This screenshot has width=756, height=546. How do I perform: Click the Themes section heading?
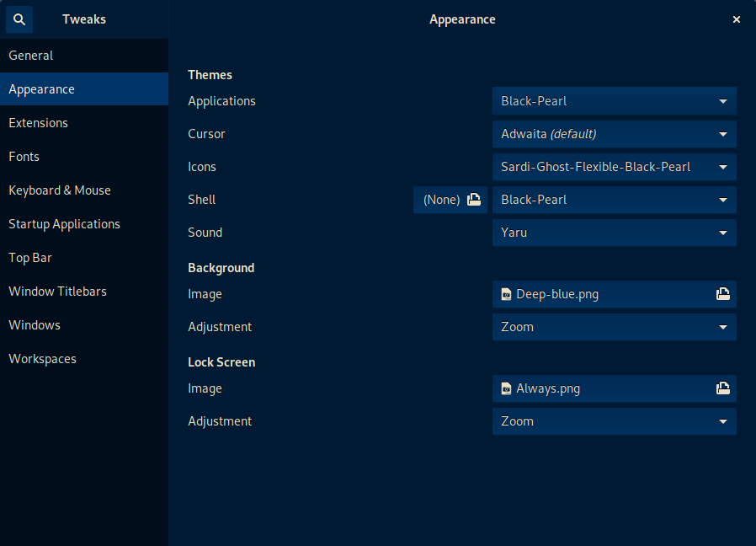point(210,75)
